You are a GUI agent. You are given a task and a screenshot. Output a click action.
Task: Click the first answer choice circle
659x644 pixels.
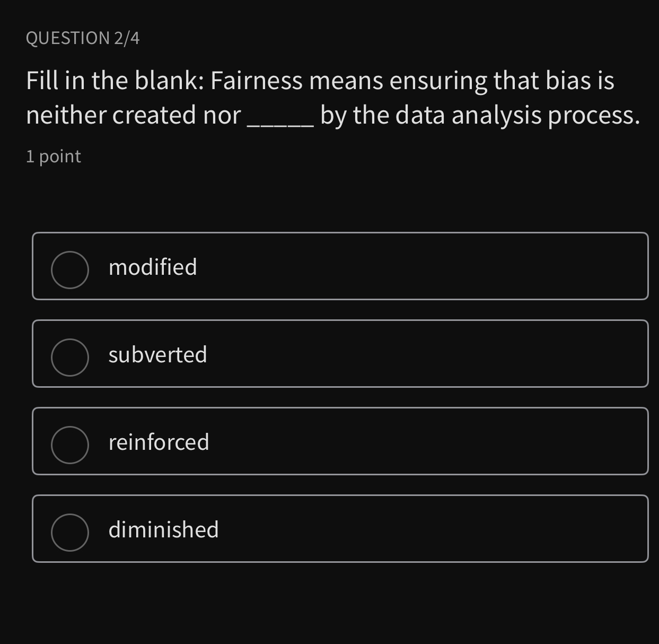69,270
